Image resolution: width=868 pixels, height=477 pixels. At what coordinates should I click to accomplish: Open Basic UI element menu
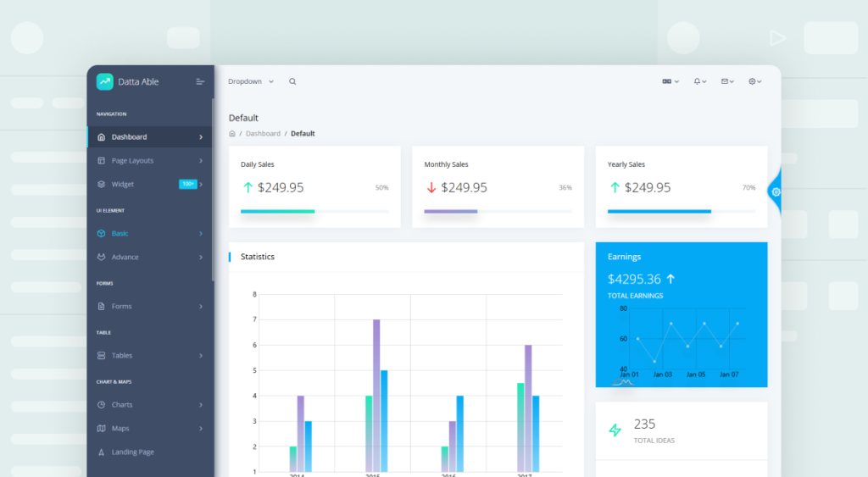[x=149, y=234]
